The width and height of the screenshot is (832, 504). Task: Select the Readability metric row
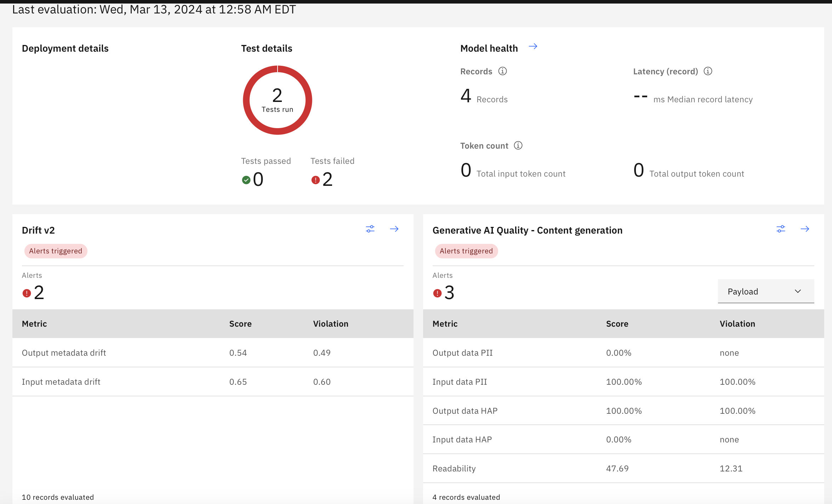tap(623, 468)
